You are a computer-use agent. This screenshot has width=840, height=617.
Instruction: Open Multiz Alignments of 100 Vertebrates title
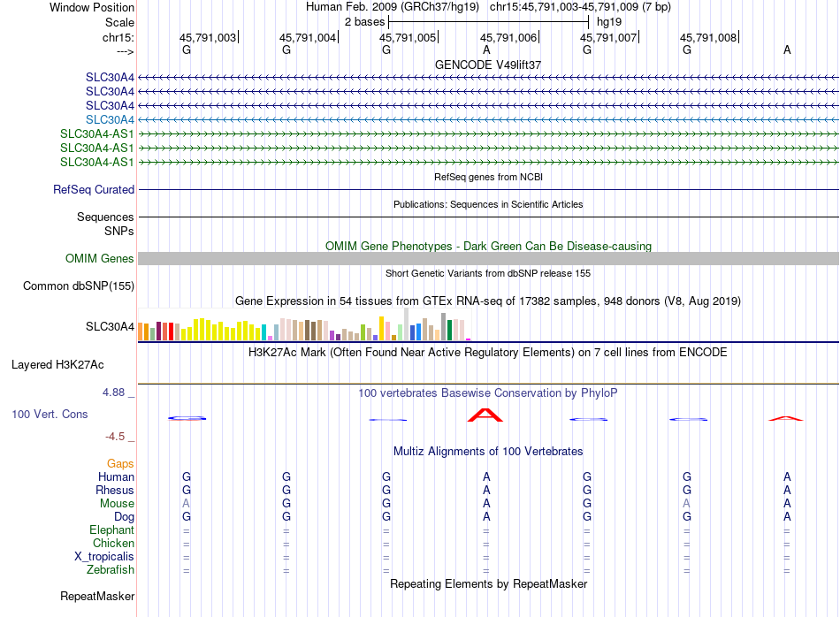click(x=488, y=452)
